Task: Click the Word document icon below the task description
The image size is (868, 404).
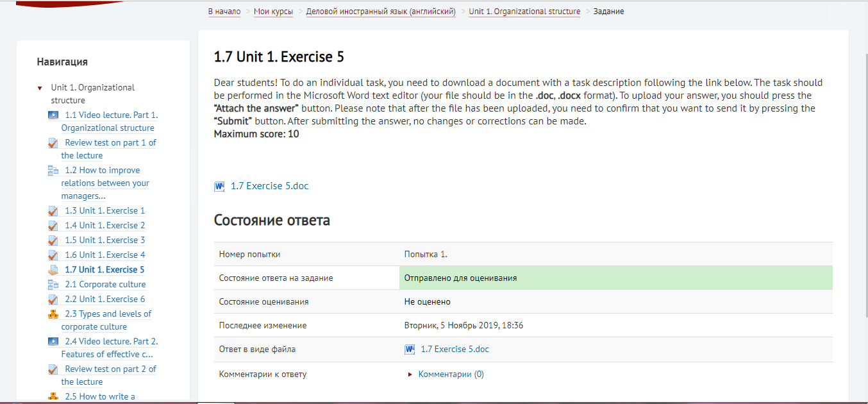Action: (219, 187)
